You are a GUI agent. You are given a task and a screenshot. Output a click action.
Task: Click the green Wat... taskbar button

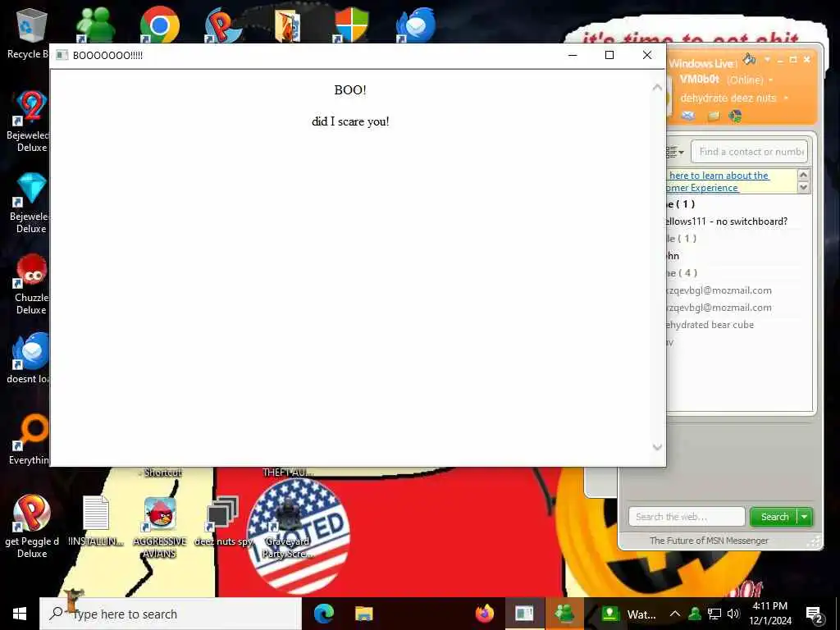[628, 614]
